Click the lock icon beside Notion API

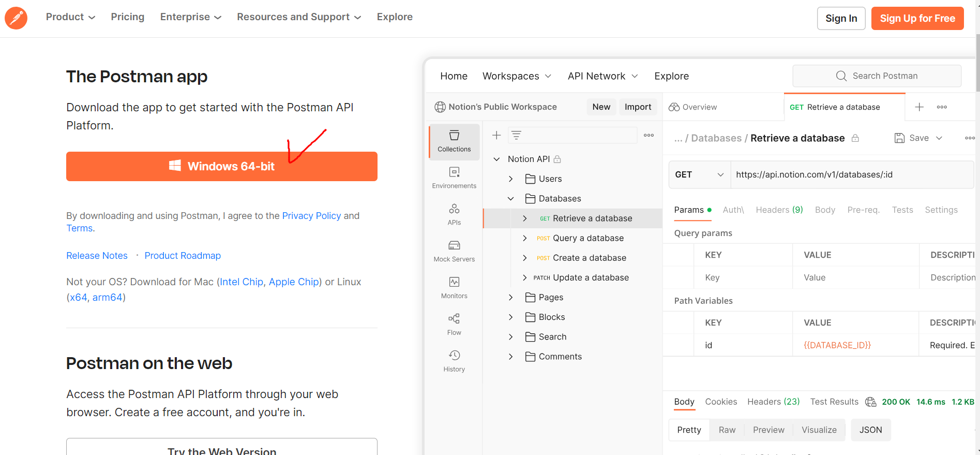click(557, 159)
